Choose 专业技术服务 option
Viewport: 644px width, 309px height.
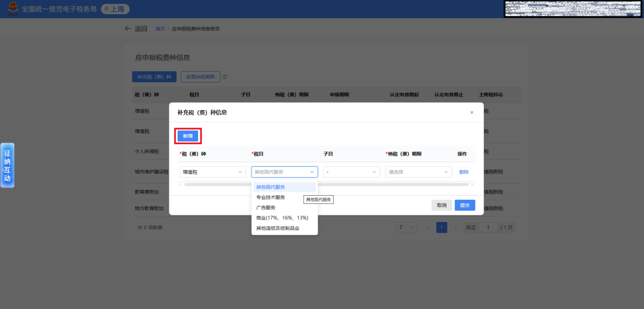coord(271,197)
